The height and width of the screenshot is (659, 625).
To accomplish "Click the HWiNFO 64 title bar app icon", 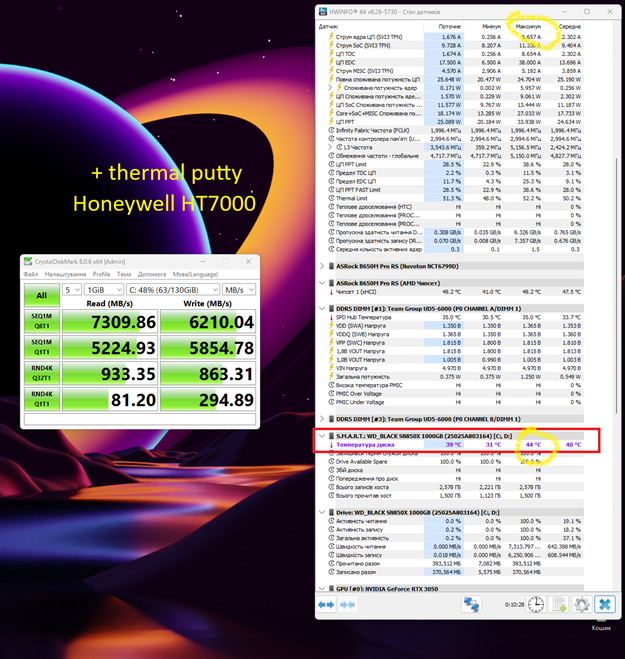I will [323, 12].
